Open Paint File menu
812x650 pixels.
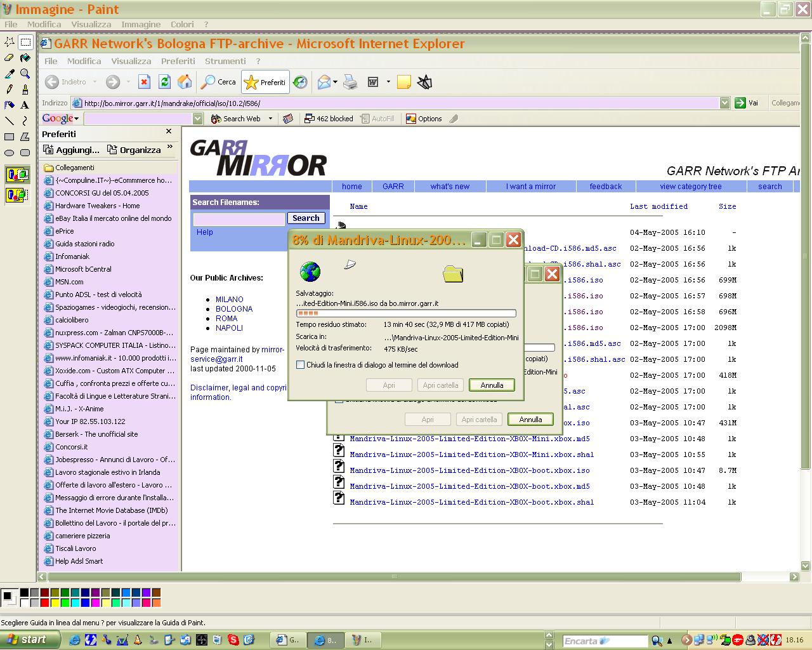[x=11, y=24]
